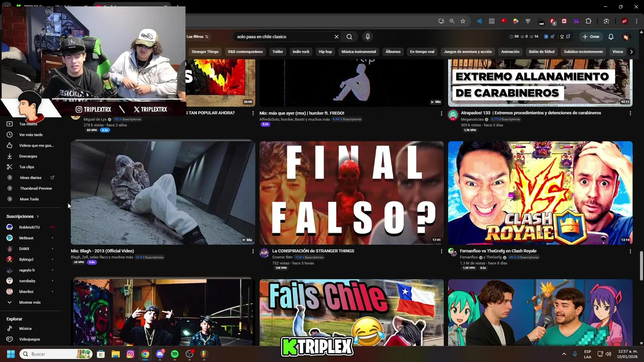
Task: Click the magnifier search button
Action: click(349, 37)
